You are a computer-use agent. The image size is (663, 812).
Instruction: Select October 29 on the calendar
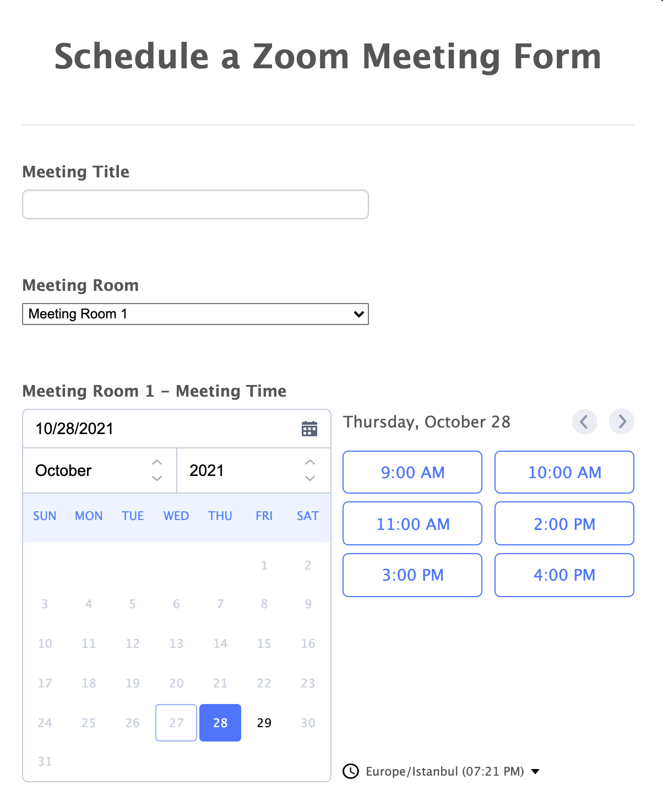coord(264,723)
